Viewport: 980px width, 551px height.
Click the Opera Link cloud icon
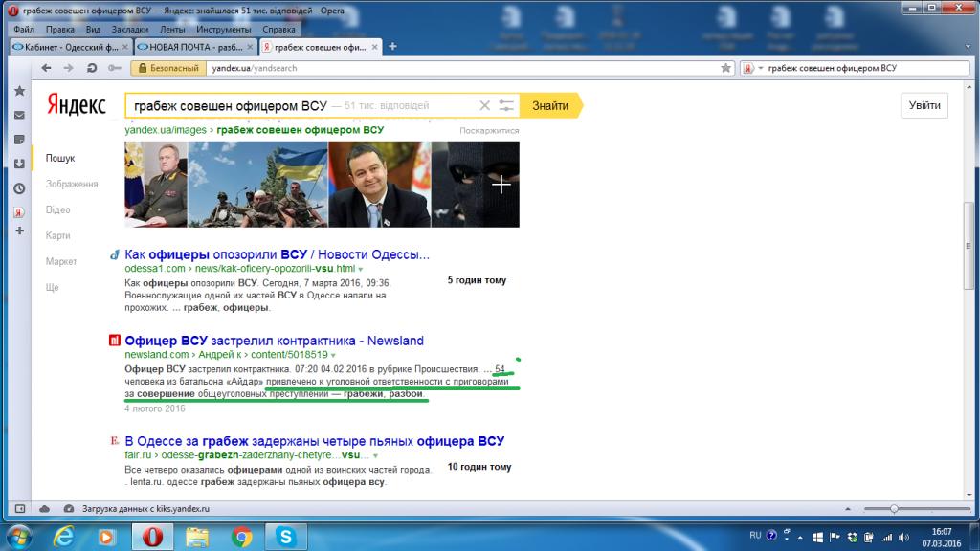44,509
